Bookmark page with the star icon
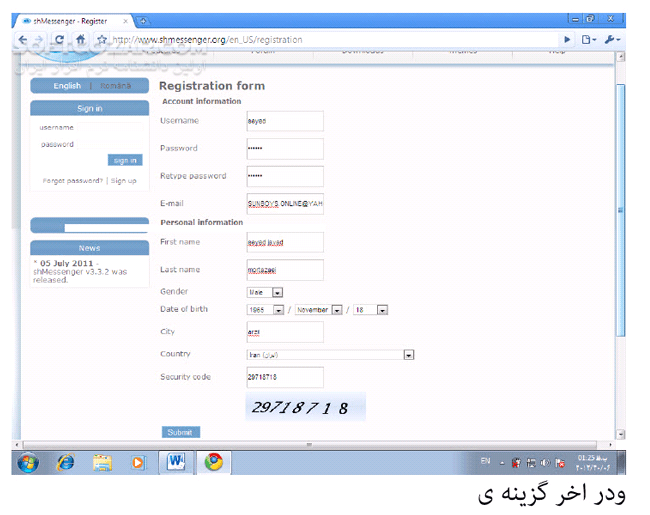This screenshot has width=650, height=515. click(x=102, y=39)
